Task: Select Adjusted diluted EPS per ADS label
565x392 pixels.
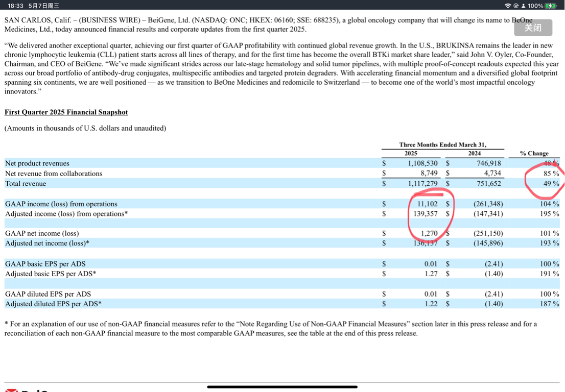Action: click(x=53, y=304)
